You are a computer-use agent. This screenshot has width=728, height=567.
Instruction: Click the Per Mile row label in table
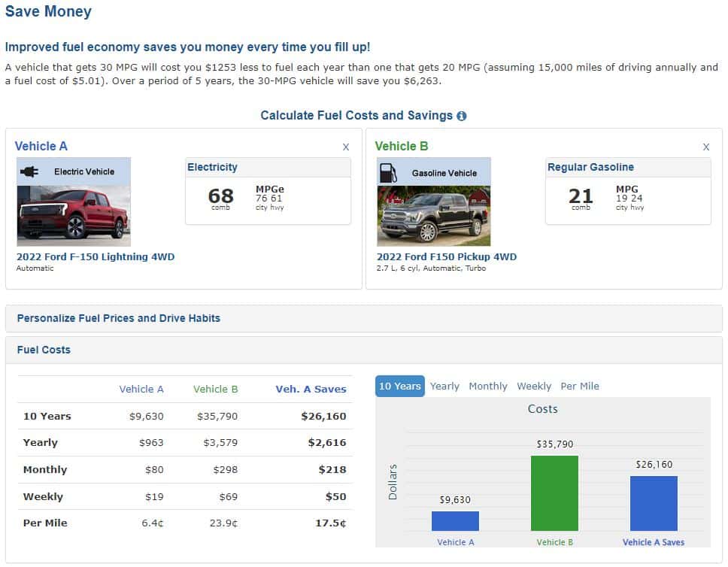click(45, 523)
